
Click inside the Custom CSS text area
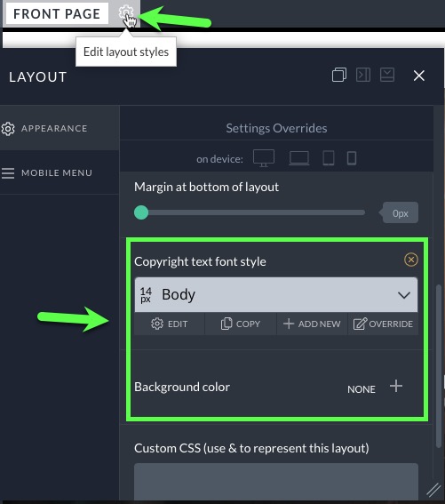pos(276,481)
